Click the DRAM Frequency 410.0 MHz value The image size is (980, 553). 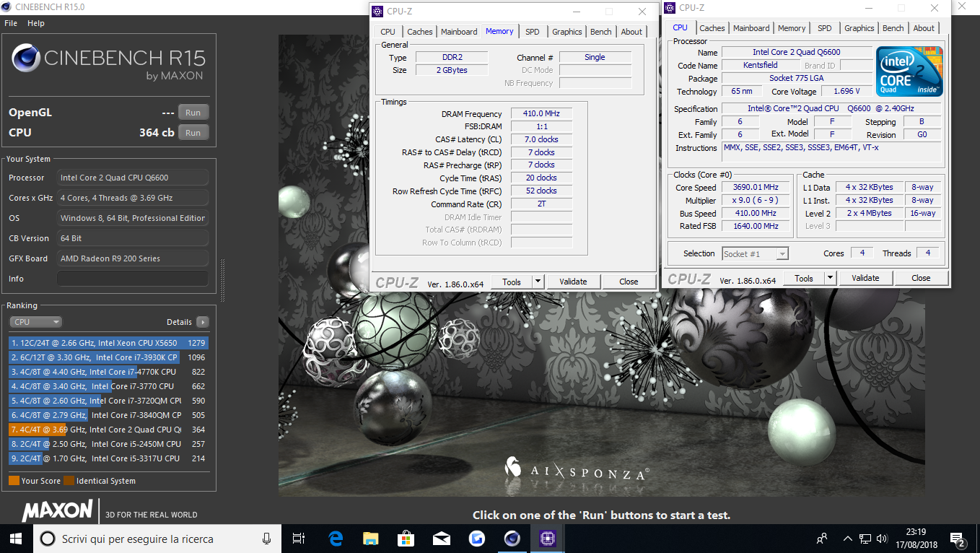542,114
